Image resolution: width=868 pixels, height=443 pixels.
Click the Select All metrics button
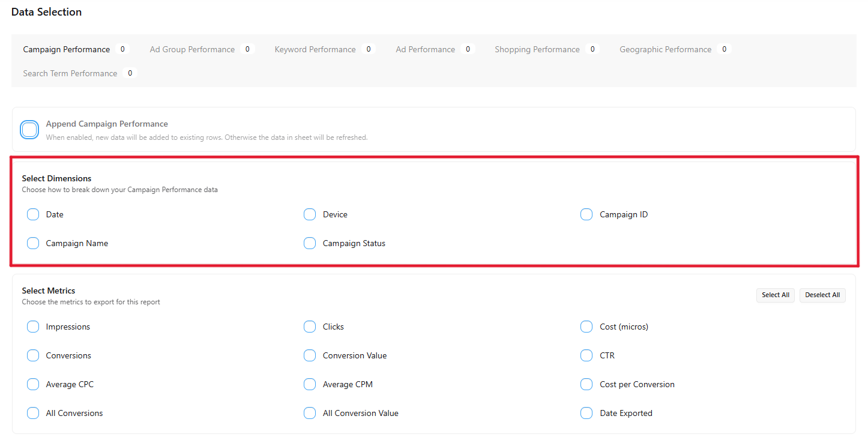tap(776, 295)
